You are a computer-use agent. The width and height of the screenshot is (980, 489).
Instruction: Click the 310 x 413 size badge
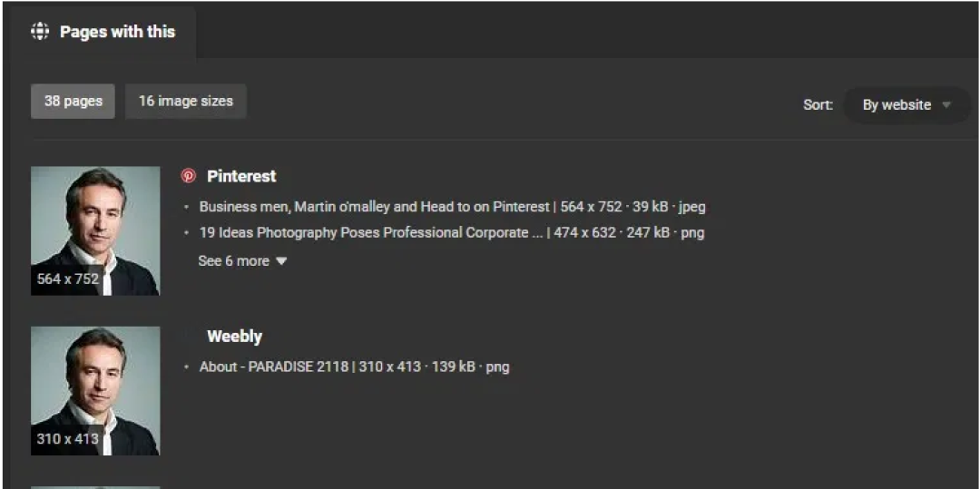68,439
